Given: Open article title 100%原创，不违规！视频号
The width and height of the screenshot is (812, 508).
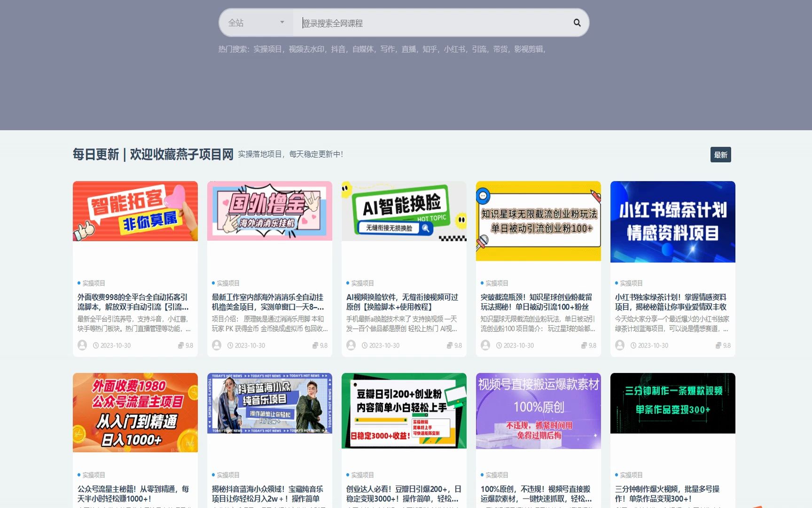Looking at the screenshot, I should pyautogui.click(x=536, y=494).
